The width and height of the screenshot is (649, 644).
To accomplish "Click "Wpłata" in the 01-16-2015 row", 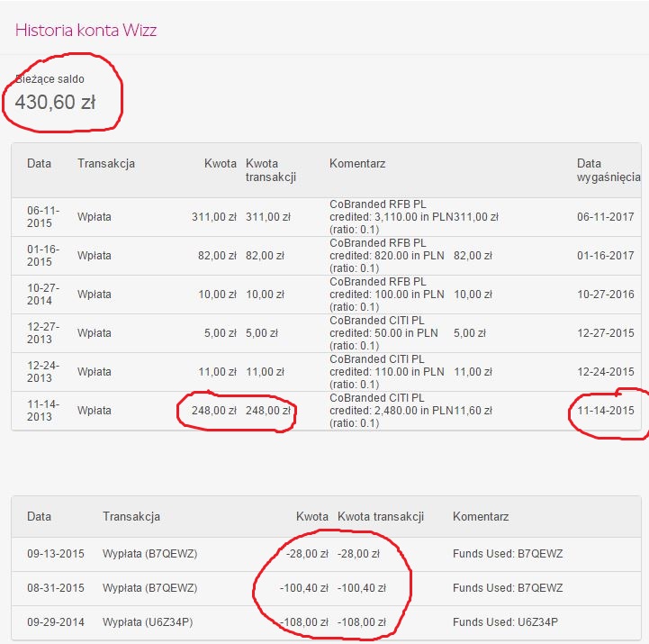I will [94, 256].
